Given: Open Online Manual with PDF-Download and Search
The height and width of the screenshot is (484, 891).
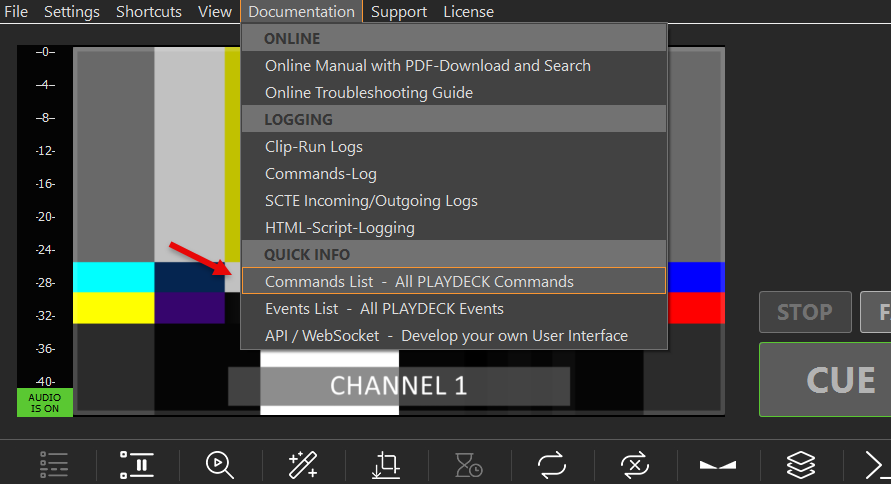Looking at the screenshot, I should [x=454, y=66].
